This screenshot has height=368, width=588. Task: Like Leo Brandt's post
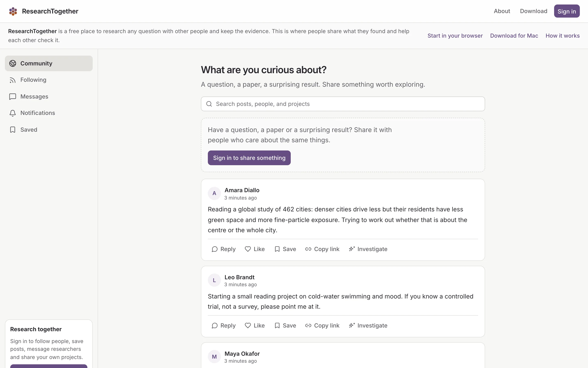tap(255, 325)
